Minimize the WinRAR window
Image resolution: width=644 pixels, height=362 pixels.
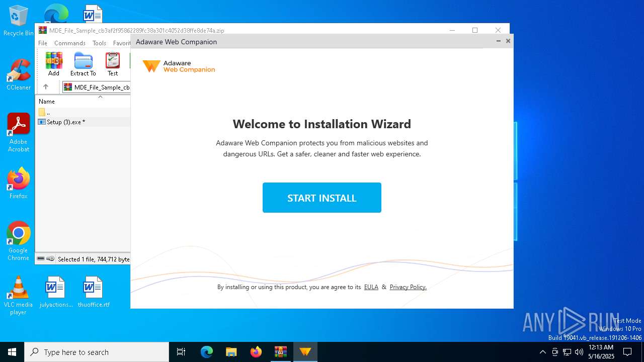point(452,30)
